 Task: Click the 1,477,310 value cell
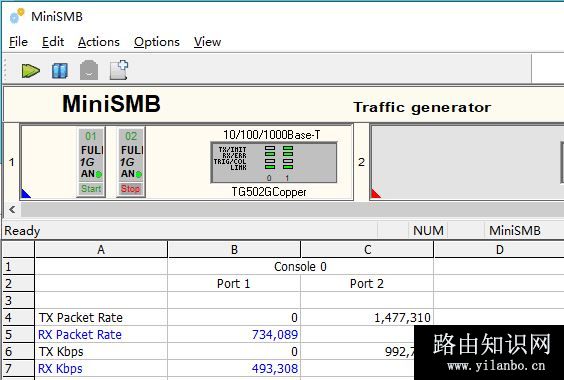[367, 317]
